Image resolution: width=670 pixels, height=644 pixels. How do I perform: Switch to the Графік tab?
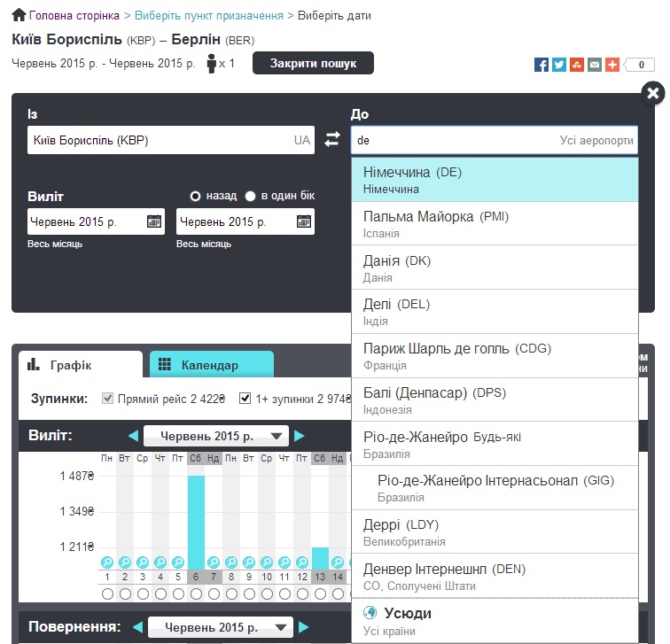(80, 365)
